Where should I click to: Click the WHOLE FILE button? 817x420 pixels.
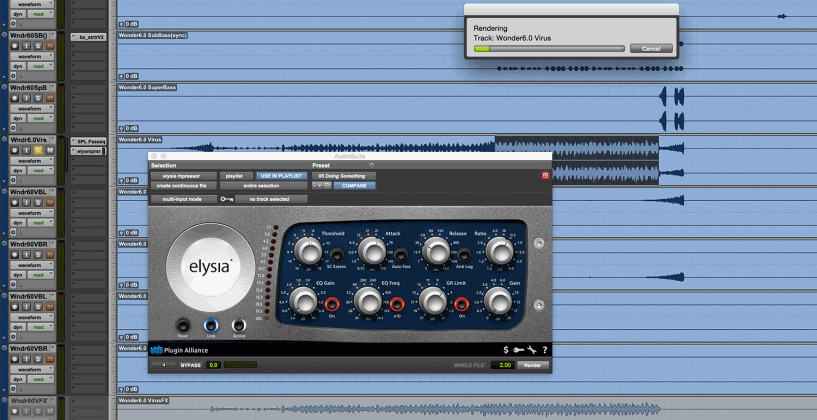469,365
